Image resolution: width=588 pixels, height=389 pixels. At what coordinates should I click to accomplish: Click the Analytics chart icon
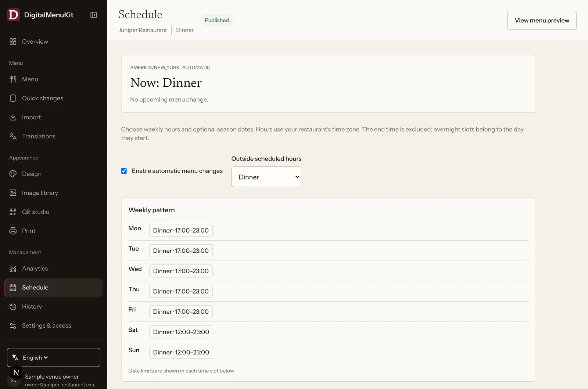pyautogui.click(x=13, y=269)
